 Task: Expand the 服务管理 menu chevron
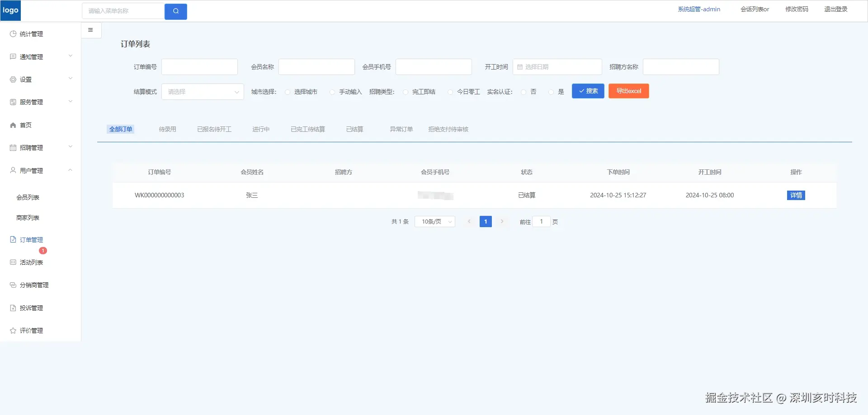click(x=71, y=102)
